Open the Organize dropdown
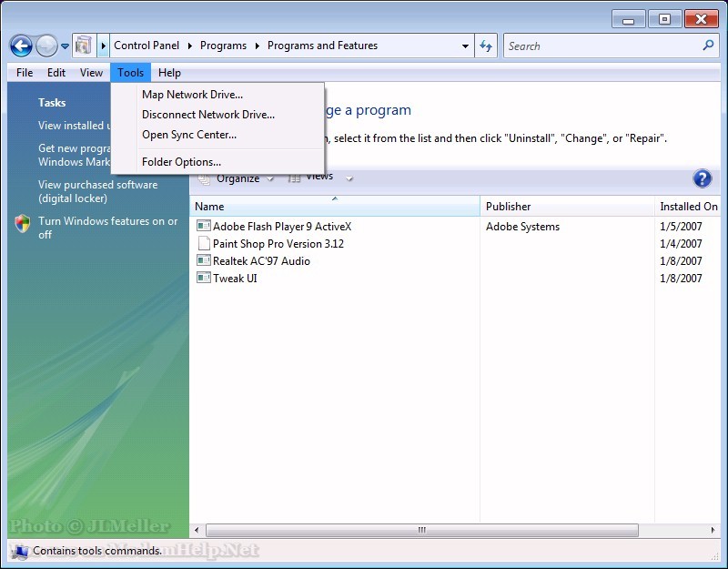 coord(236,178)
